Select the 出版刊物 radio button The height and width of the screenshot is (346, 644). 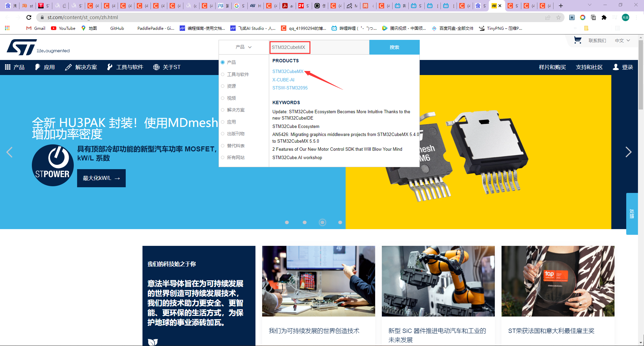(223, 133)
